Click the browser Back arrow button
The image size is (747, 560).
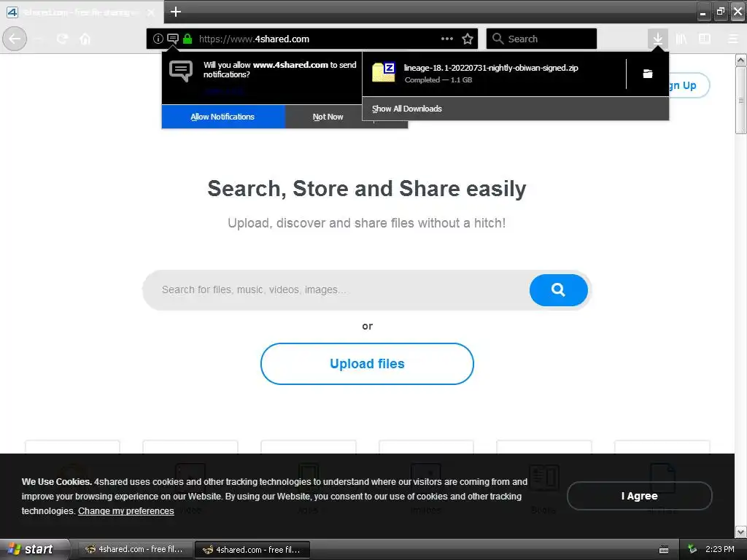click(x=15, y=39)
